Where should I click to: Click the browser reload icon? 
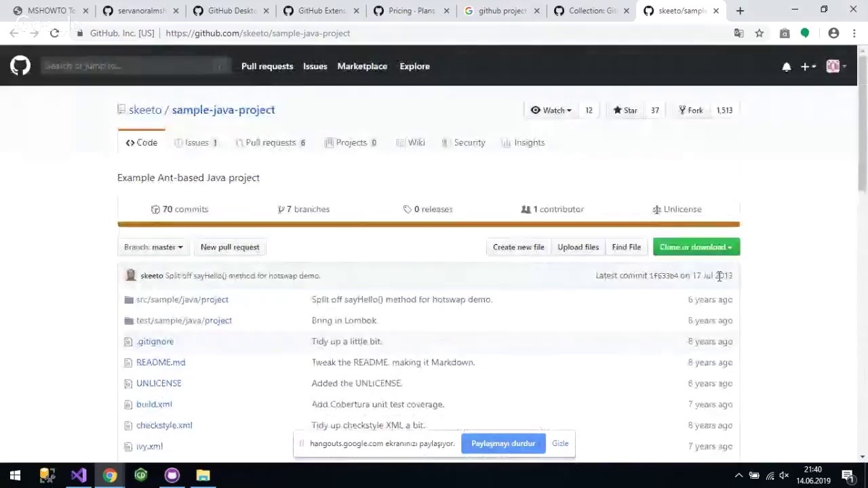pos(54,33)
